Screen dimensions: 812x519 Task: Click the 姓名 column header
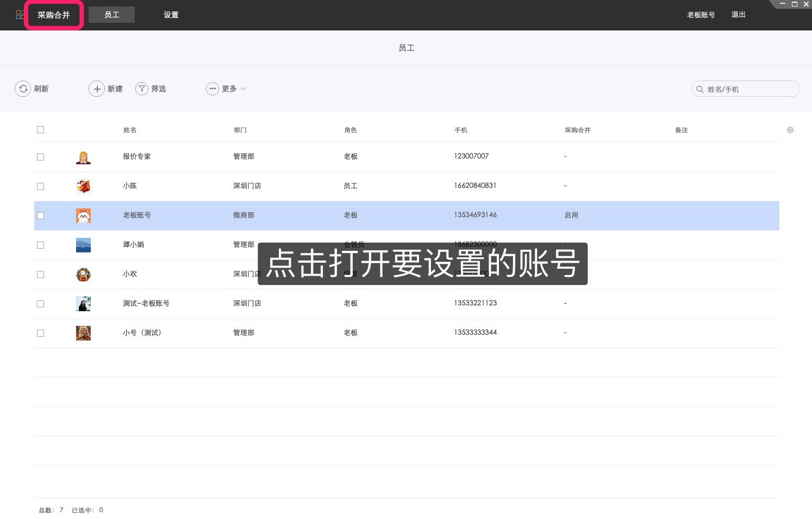130,130
